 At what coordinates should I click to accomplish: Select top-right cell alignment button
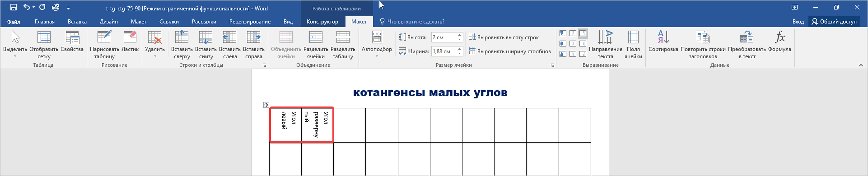click(x=583, y=33)
